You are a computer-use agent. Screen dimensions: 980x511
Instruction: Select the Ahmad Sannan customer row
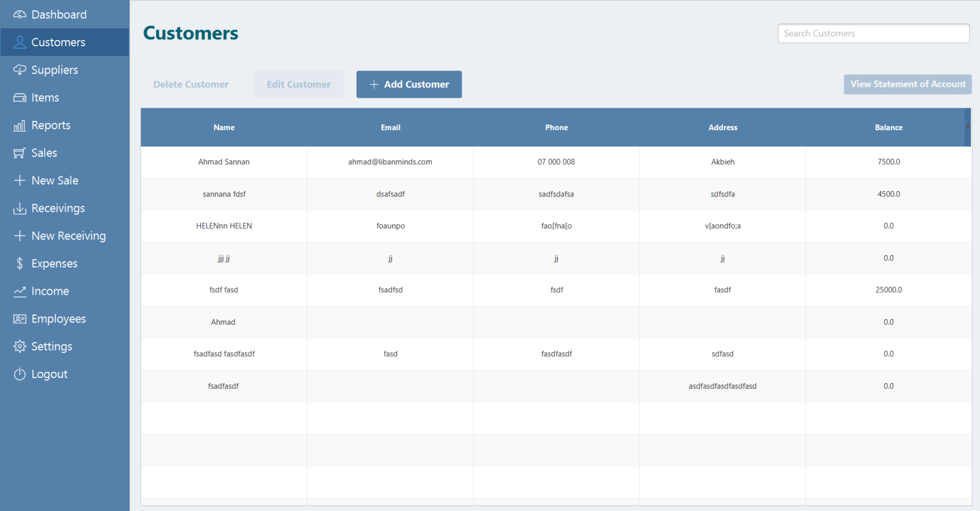[x=224, y=162]
